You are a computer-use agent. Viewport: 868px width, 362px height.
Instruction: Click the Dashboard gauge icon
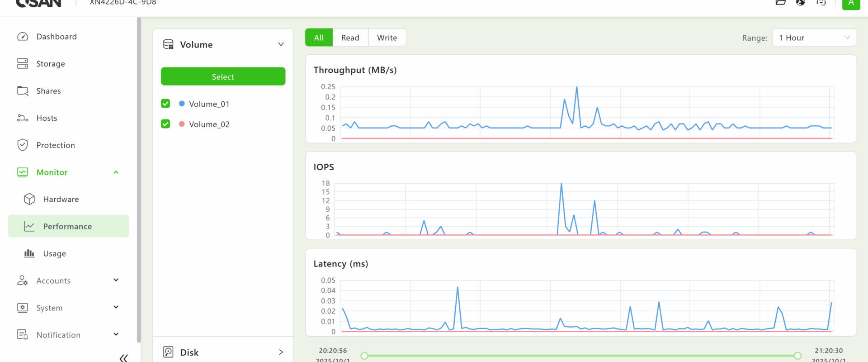tap(23, 37)
